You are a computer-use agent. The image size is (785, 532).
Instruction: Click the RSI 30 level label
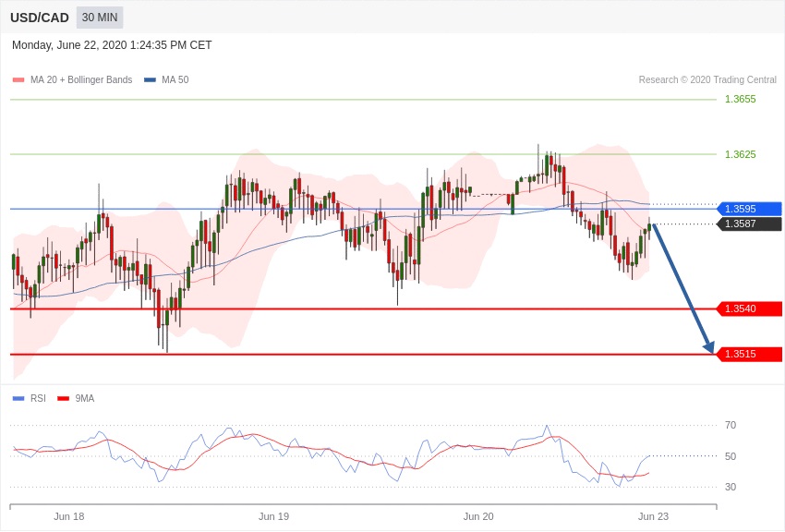[x=731, y=487]
